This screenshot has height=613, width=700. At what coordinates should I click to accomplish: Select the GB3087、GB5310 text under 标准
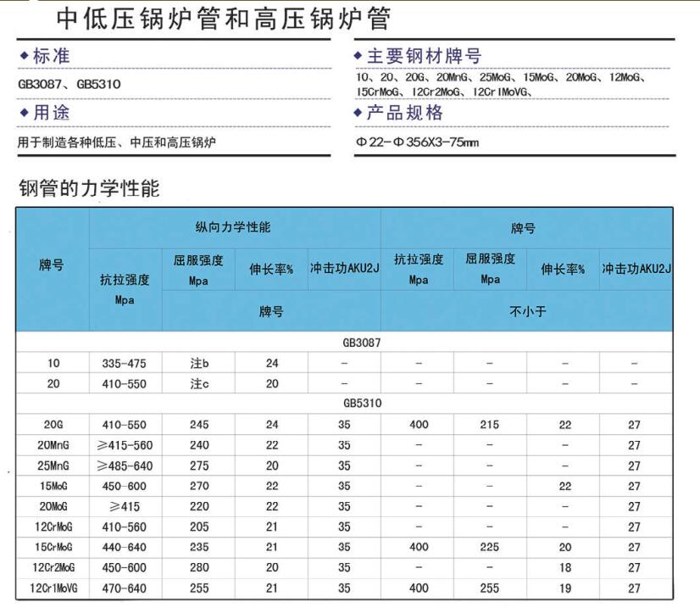[x=69, y=84]
